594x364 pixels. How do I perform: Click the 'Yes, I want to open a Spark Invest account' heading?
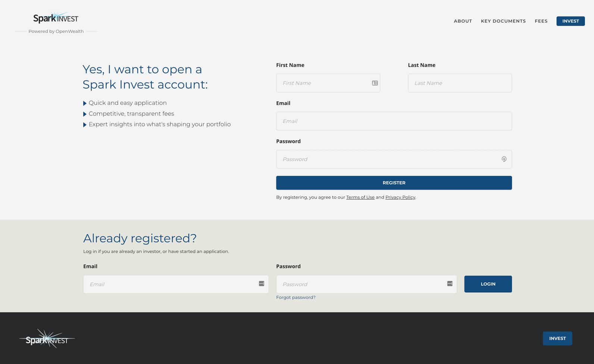145,77
